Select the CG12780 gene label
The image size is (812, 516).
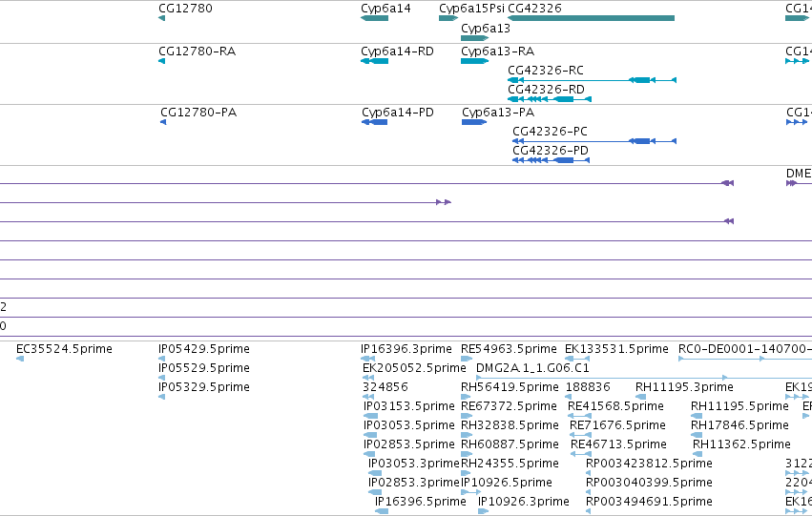point(185,9)
